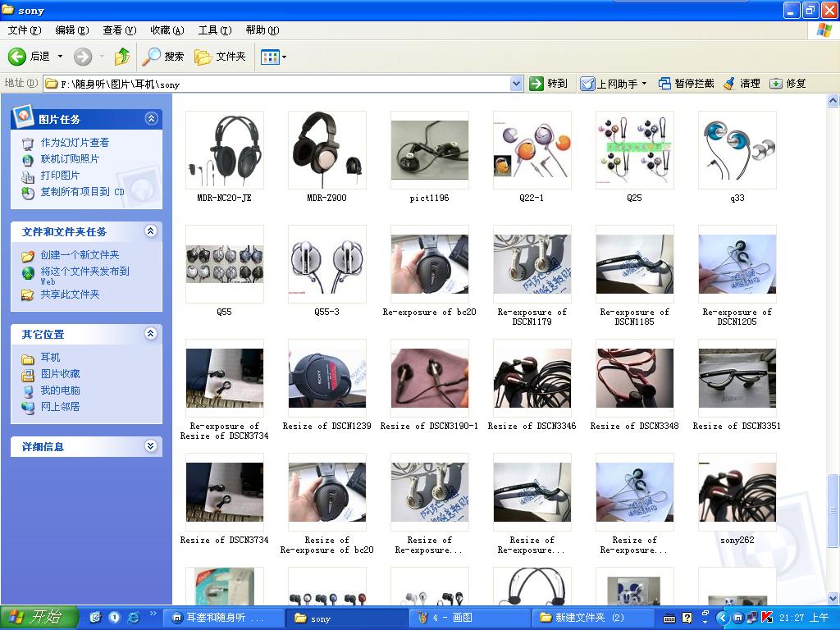
Task: Open the Views dropdown arrow
Action: (284, 57)
